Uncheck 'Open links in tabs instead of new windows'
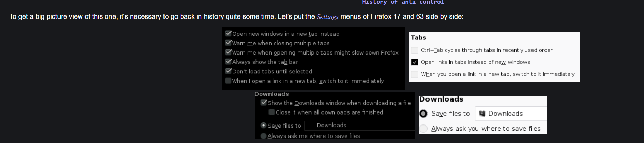This screenshot has height=143, width=644. click(x=415, y=62)
